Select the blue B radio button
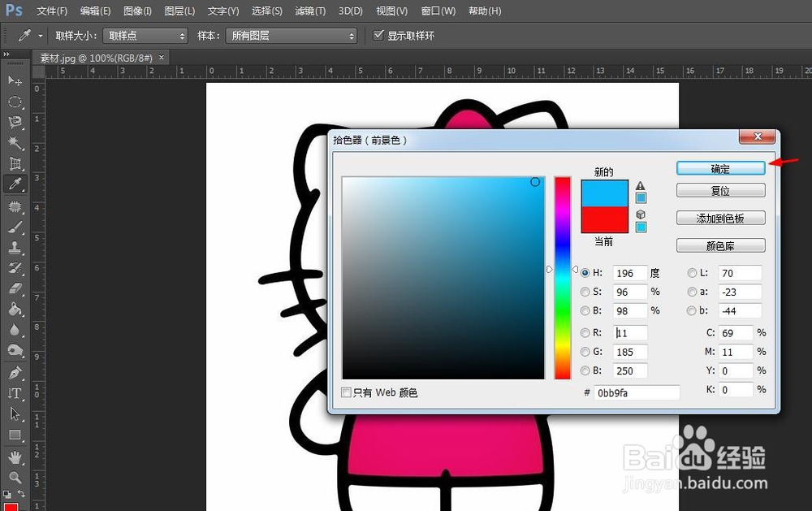This screenshot has width=812, height=511. 585,370
